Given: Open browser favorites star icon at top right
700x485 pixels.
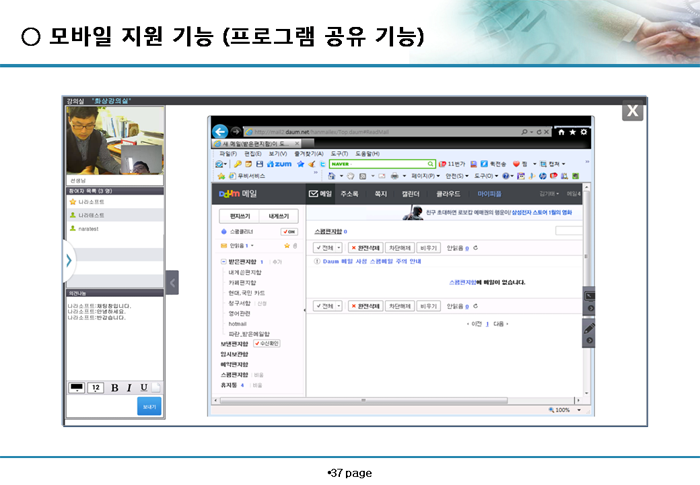Looking at the screenshot, I should click(x=573, y=132).
